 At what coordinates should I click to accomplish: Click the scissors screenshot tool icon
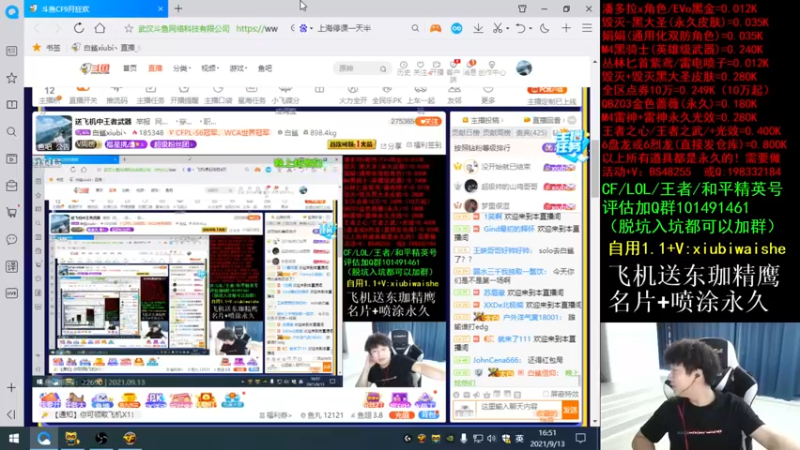tap(497, 29)
